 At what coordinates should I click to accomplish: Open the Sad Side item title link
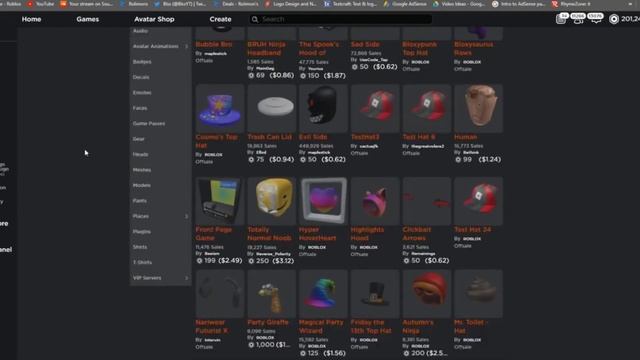pos(365,44)
